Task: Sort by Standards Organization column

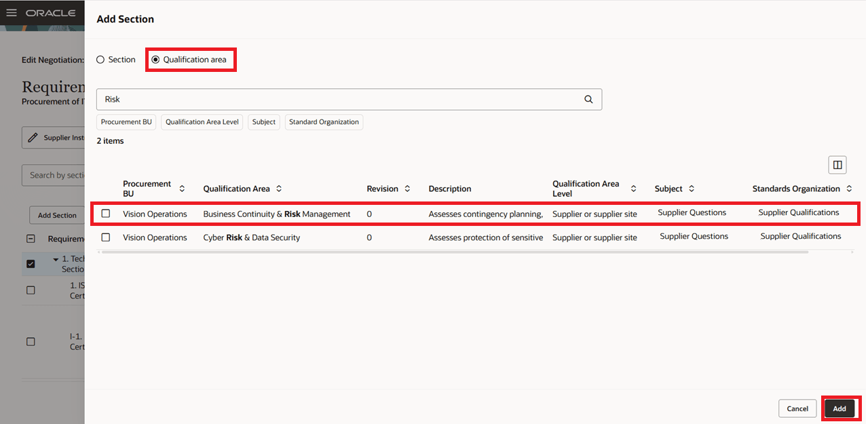Action: coord(849,189)
